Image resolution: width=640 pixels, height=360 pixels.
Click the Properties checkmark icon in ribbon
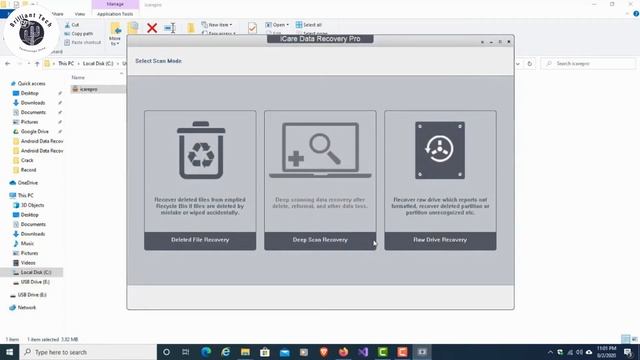click(x=252, y=28)
